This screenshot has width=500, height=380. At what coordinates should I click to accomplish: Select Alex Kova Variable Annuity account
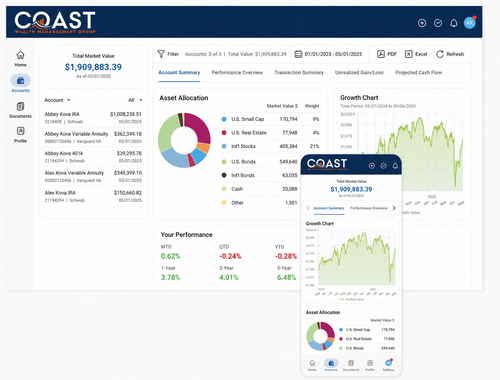(x=93, y=176)
